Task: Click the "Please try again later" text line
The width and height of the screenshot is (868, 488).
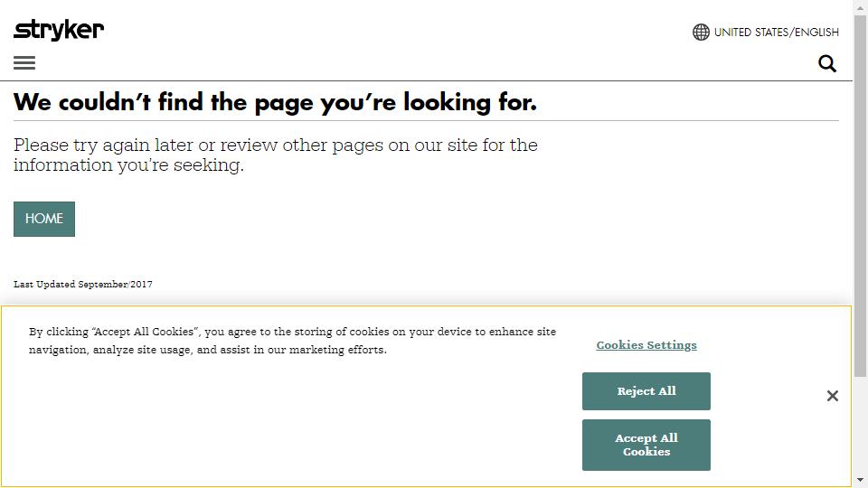Action: pyautogui.click(x=276, y=145)
